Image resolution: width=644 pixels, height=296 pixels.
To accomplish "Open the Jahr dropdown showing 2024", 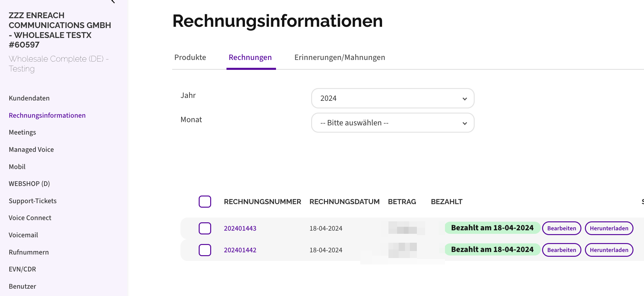I will pyautogui.click(x=392, y=98).
